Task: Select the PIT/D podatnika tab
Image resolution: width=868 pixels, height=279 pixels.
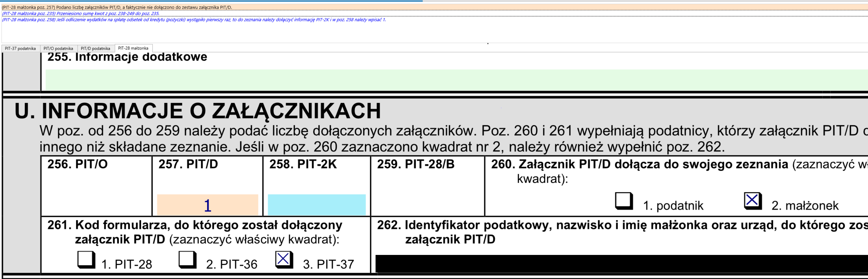Action: 95,48
